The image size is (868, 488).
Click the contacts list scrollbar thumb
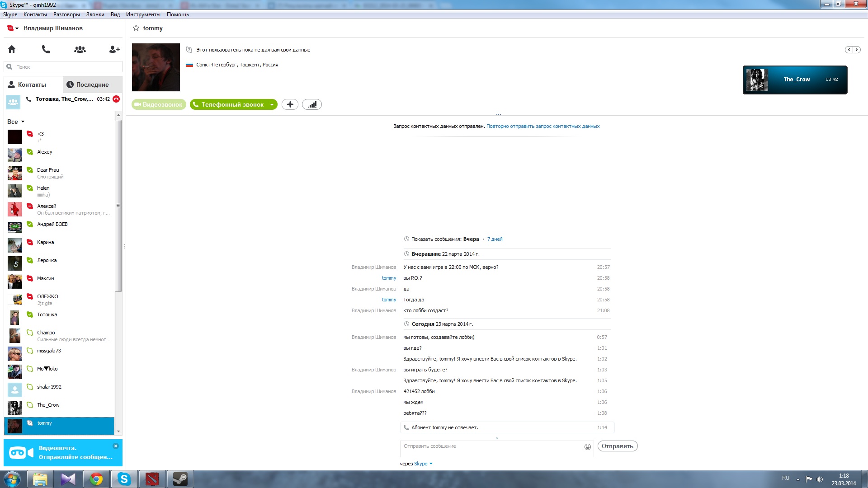[x=118, y=206]
